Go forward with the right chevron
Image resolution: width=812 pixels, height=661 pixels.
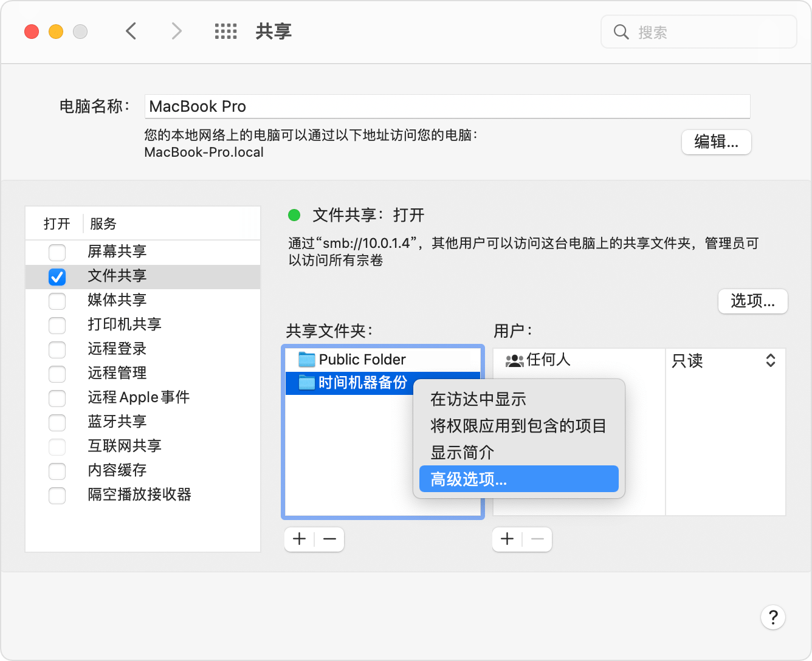176,31
